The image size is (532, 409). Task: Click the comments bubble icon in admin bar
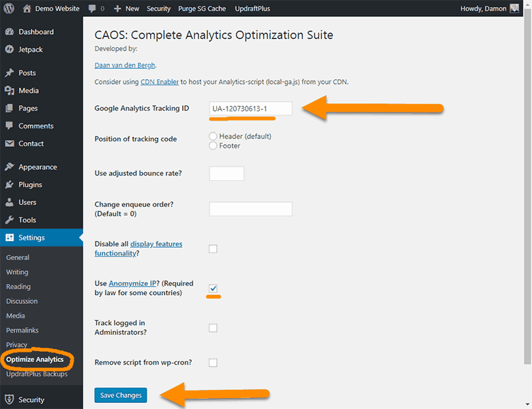pos(92,8)
